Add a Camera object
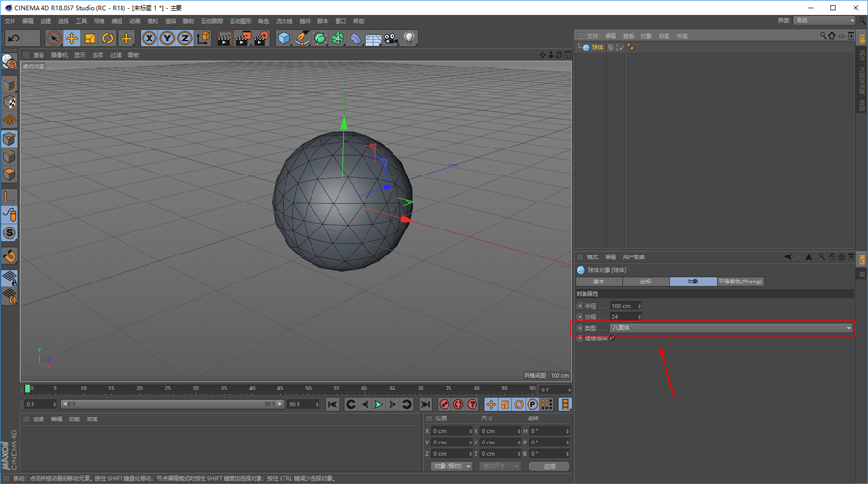 392,39
